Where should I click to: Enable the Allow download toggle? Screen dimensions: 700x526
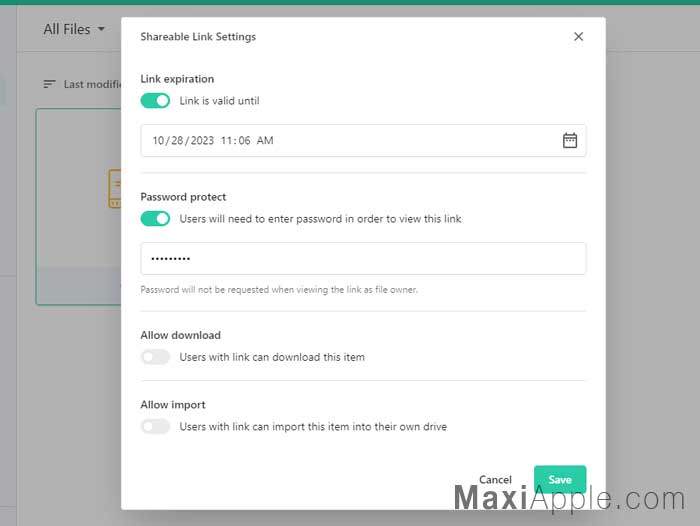coord(155,357)
